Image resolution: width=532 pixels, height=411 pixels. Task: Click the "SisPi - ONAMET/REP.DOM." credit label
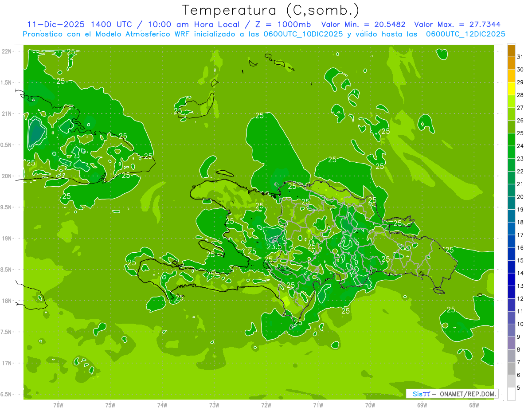coord(452,394)
